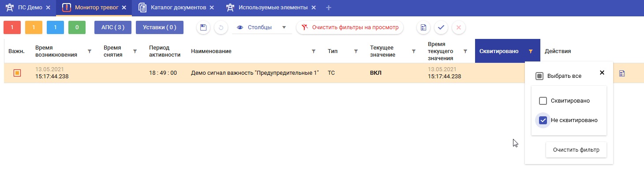Click the undo reset circular arrow icon

221,27
